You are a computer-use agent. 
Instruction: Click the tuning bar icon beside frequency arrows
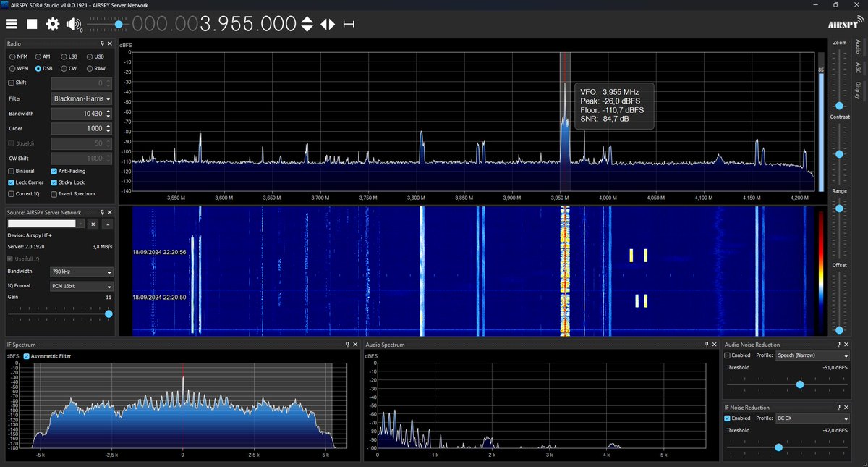tap(349, 23)
